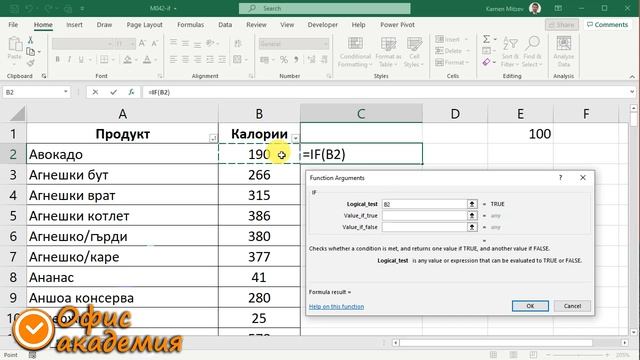
Task: Toggle Italic formatting
Action: click(69, 60)
